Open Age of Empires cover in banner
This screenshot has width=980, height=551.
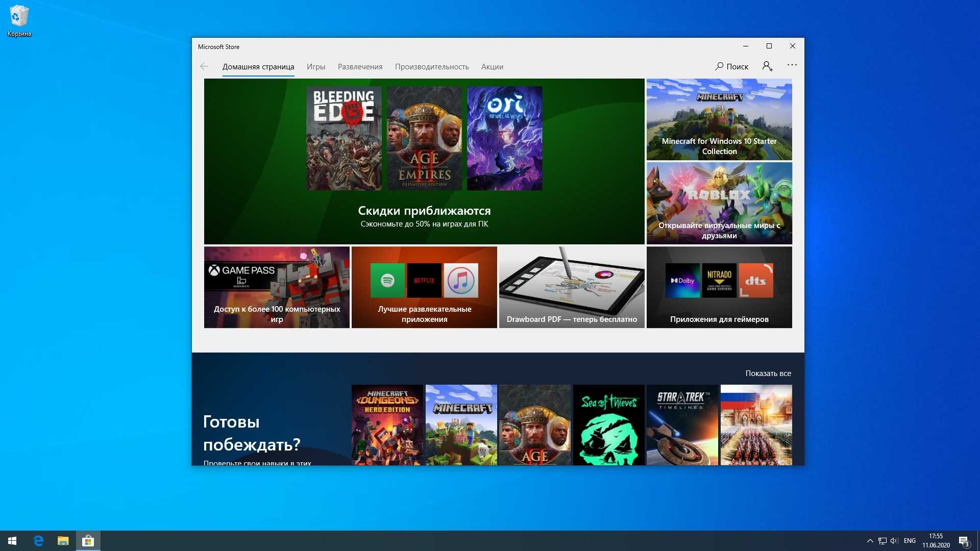click(x=424, y=138)
